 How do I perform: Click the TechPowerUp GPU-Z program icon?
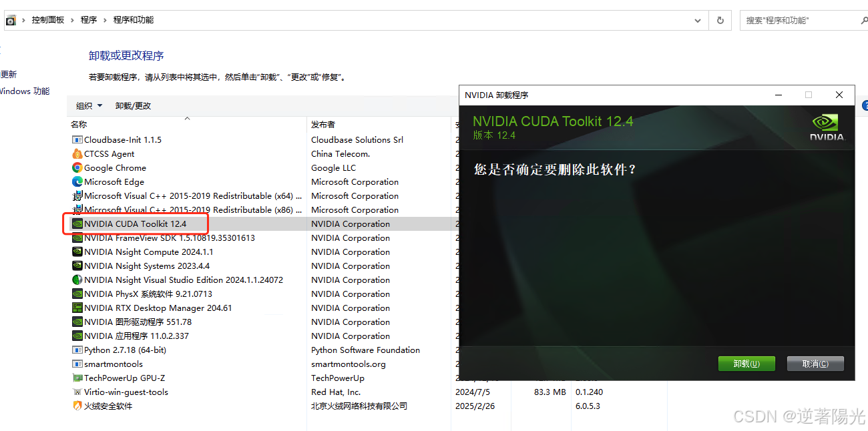(x=77, y=378)
